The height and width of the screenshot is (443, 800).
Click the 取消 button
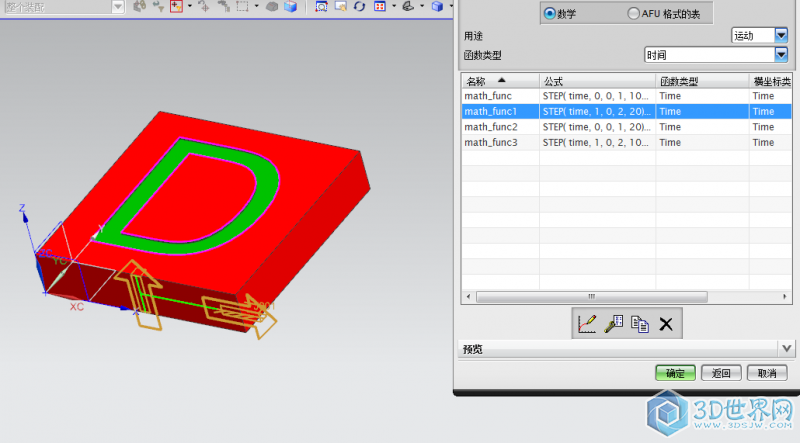point(767,373)
